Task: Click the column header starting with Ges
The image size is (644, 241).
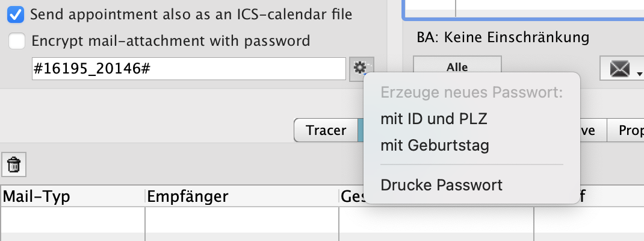Action: click(x=351, y=196)
